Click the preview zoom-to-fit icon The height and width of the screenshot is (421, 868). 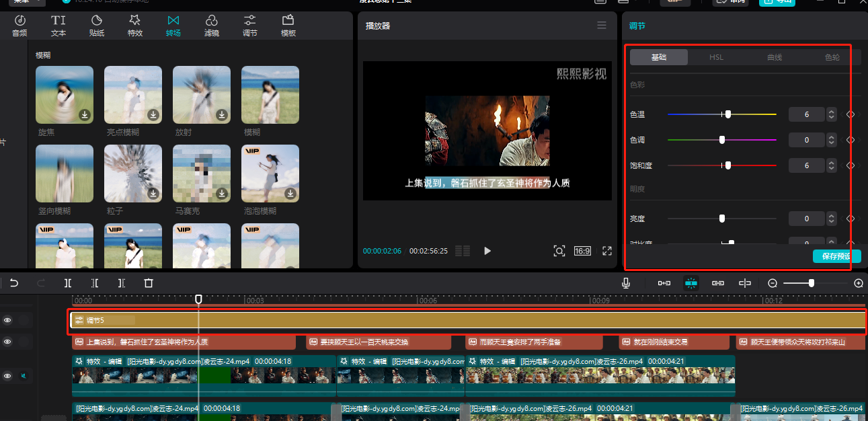click(x=559, y=251)
